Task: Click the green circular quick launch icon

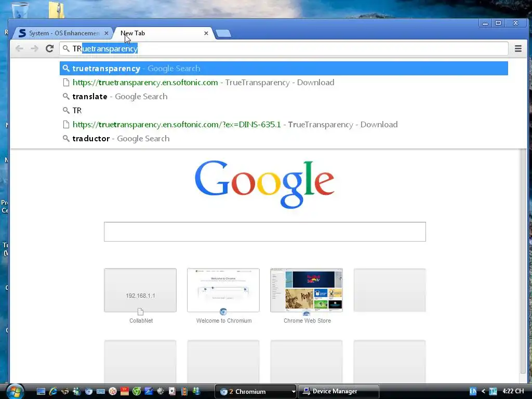Action: tap(137, 392)
